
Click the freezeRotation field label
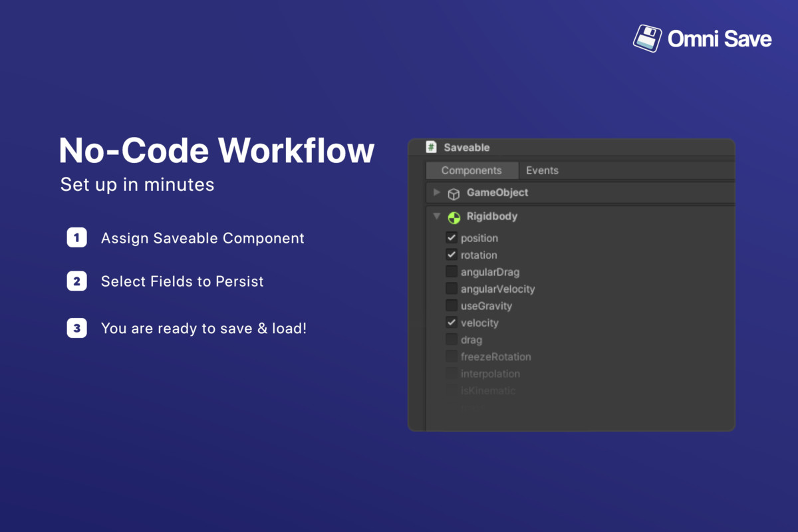(496, 356)
